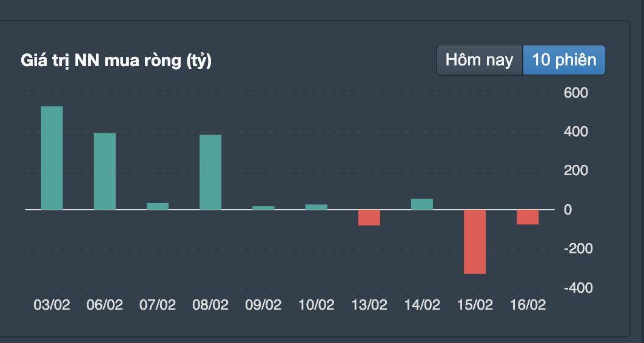This screenshot has height=343, width=644.
Task: Click the green 14/02 bar
Action: click(422, 204)
